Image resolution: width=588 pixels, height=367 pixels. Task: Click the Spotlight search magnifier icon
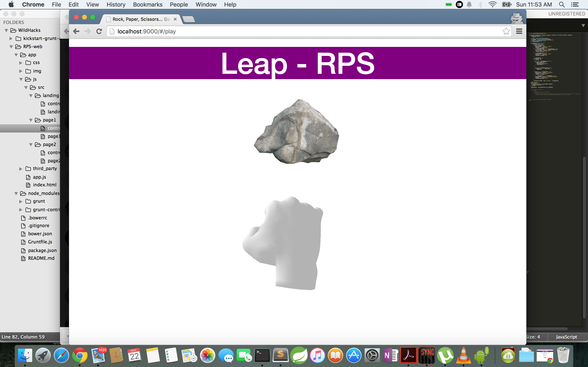click(561, 5)
